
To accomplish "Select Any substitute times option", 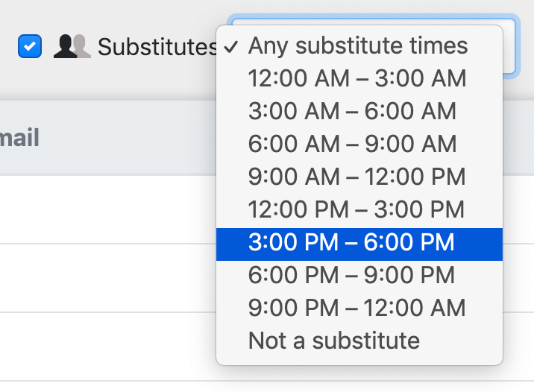I will point(358,46).
